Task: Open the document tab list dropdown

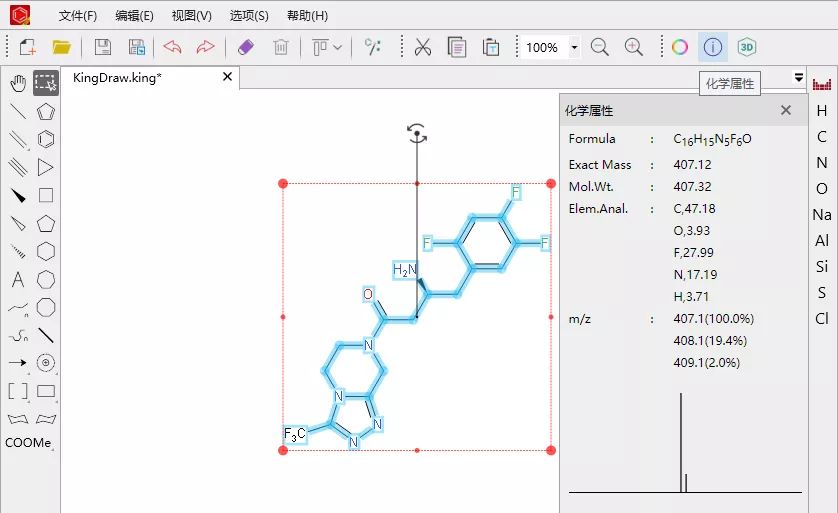Action: click(798, 78)
